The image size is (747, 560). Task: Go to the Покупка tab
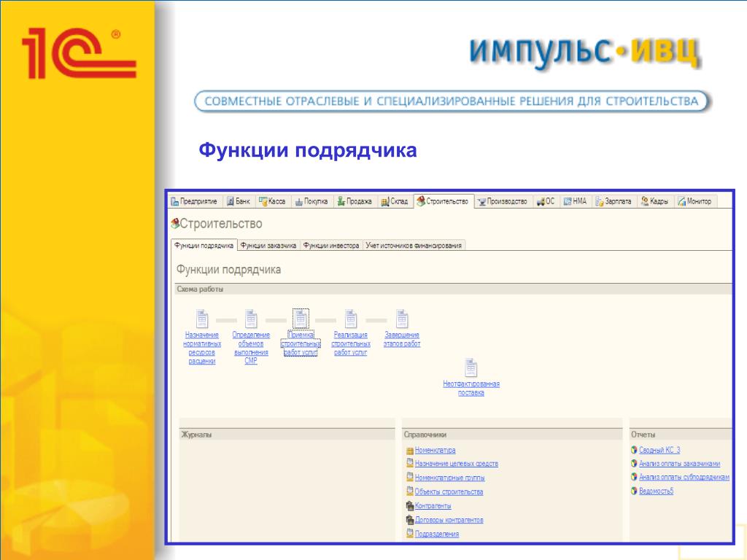click(x=311, y=201)
